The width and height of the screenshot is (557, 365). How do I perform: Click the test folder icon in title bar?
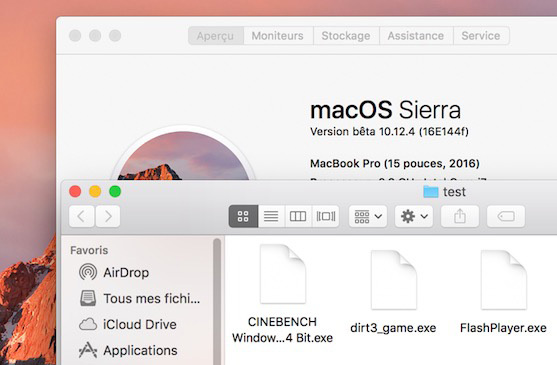click(431, 192)
